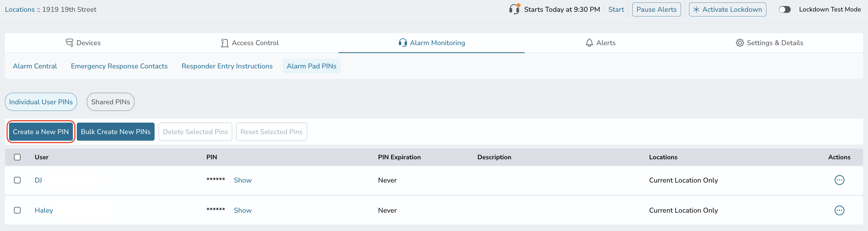Image resolution: width=868 pixels, height=231 pixels.
Task: Click Delete Selected Pins button
Action: point(195,132)
